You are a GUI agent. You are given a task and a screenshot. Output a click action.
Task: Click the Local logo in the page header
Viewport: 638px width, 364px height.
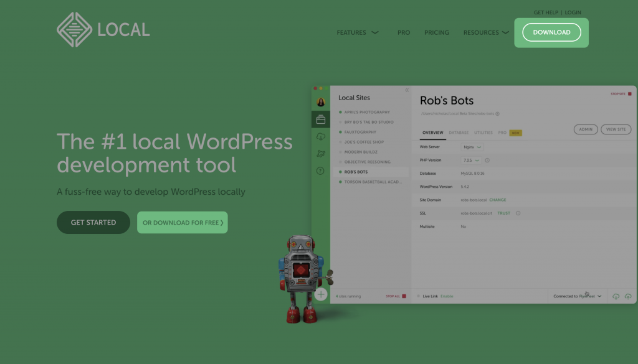103,29
